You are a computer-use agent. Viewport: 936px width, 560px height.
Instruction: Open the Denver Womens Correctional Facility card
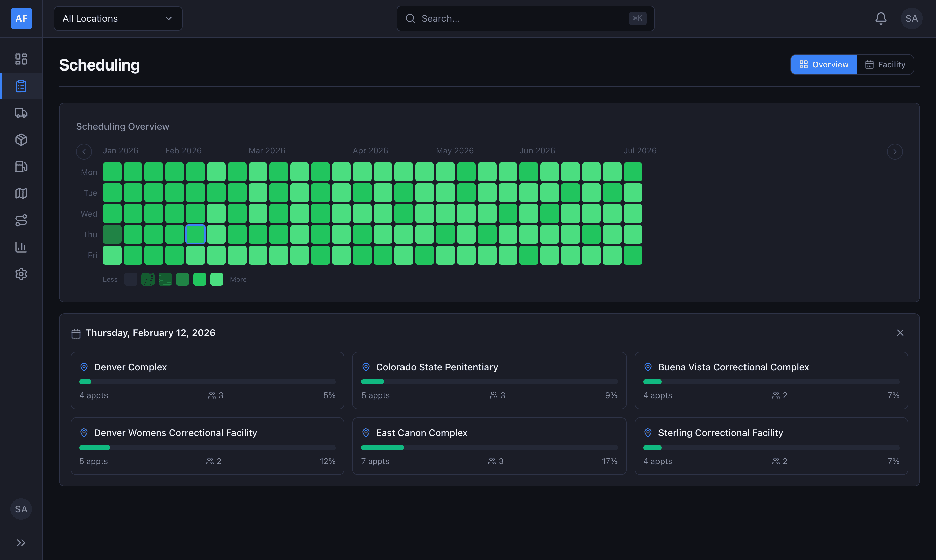207,446
